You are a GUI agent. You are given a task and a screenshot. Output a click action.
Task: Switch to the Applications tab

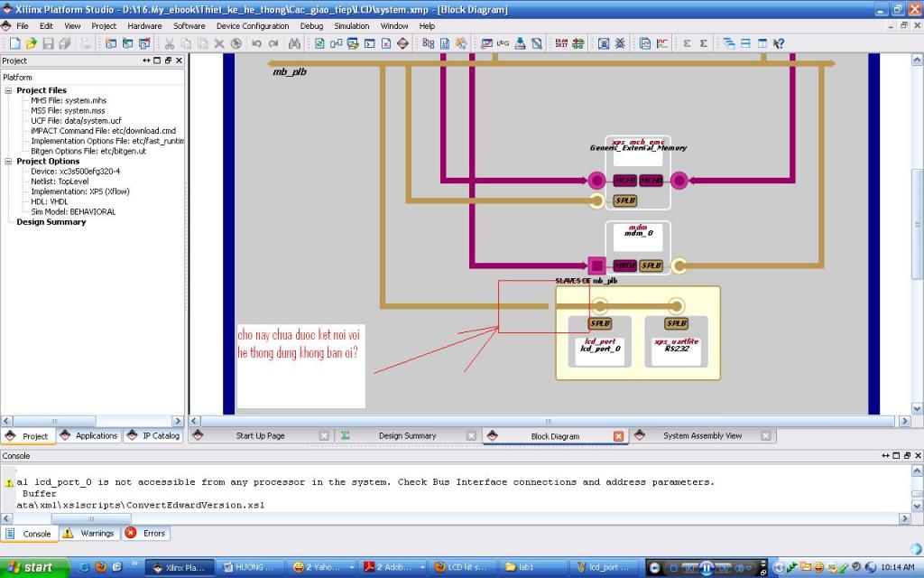click(89, 436)
